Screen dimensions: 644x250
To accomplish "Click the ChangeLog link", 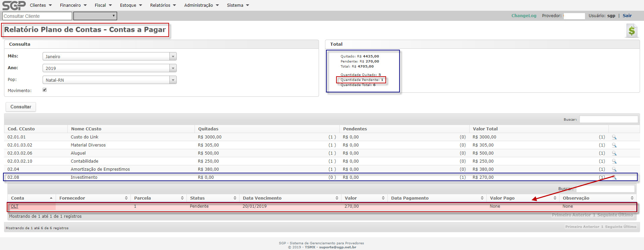I will click(x=524, y=16).
